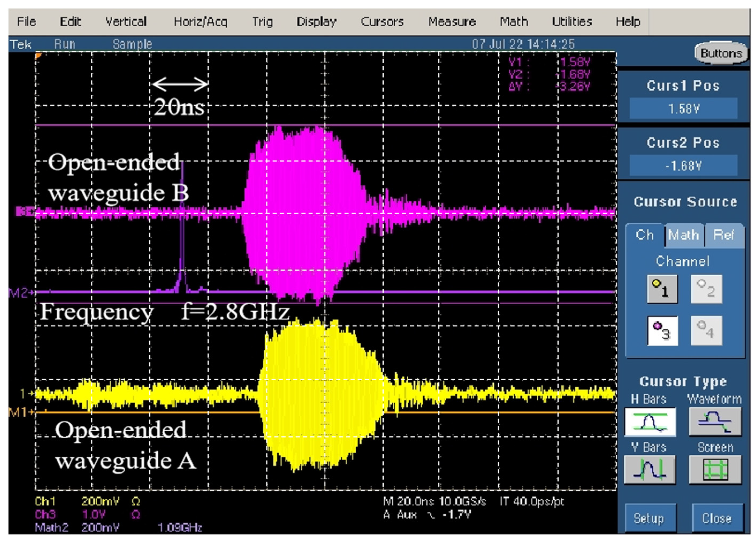Select the Waveform cursor type icon

[x=715, y=422]
